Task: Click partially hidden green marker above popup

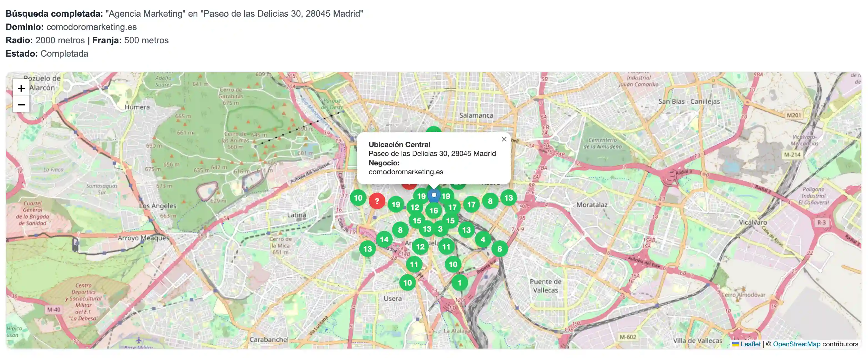Action: tap(434, 130)
